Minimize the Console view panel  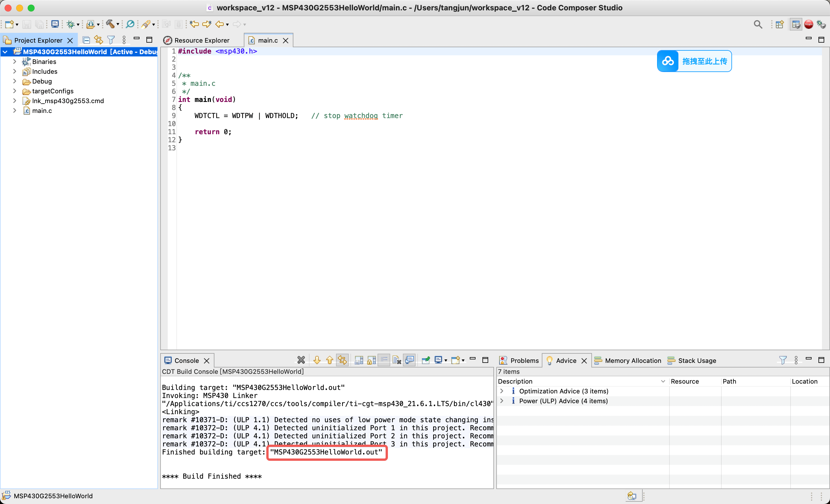(x=473, y=359)
